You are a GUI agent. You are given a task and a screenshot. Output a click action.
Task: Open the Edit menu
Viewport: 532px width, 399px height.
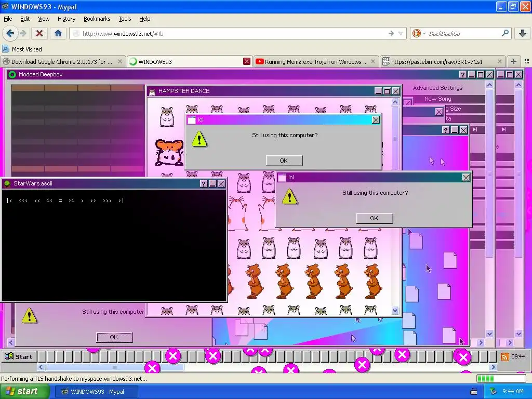tap(25, 19)
